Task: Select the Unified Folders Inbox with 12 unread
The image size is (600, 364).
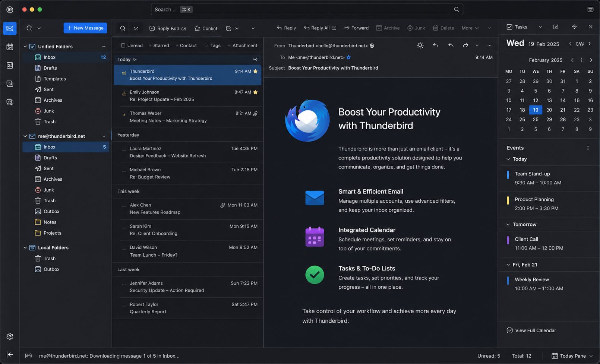Action: pyautogui.click(x=66, y=57)
